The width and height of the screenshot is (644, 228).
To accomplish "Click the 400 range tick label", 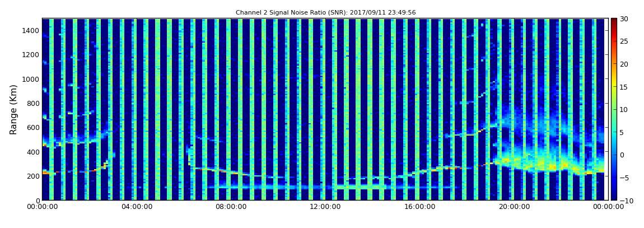I will [x=33, y=152].
